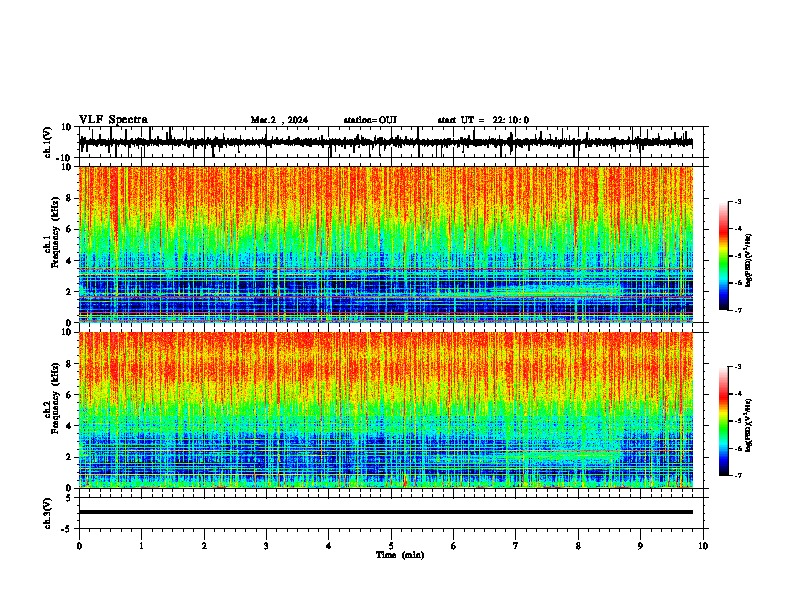This screenshot has height=612, width=792.
Task: Click the date 'Mar. 2, 2024' label
Action: point(279,120)
